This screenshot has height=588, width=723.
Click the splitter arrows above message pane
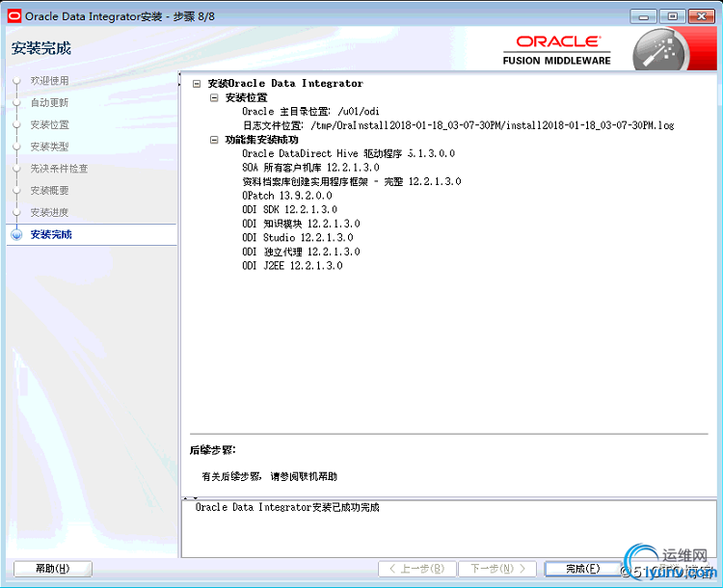[191, 498]
